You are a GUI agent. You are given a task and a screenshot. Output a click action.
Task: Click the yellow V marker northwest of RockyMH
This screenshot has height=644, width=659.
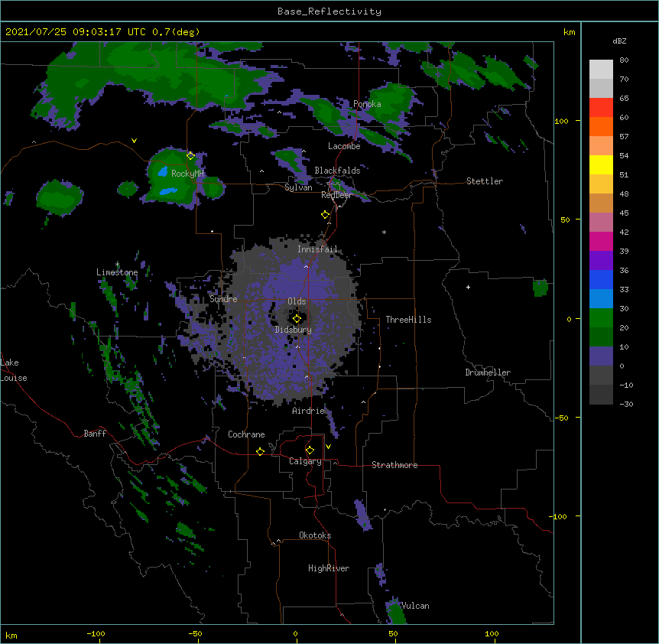tap(134, 141)
